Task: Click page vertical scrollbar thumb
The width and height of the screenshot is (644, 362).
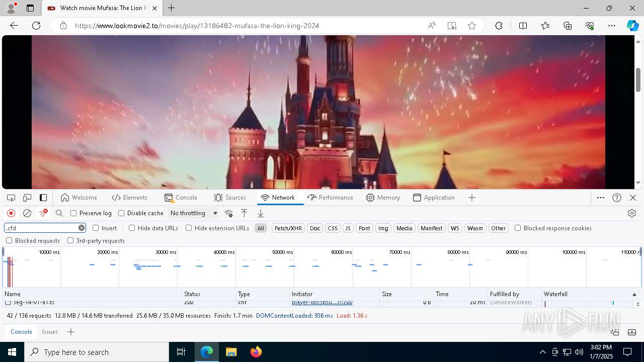Action: (638, 79)
